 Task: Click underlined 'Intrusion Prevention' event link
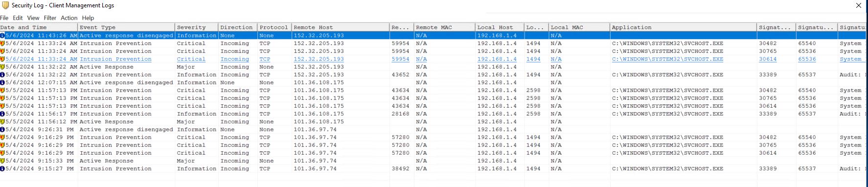[115, 59]
